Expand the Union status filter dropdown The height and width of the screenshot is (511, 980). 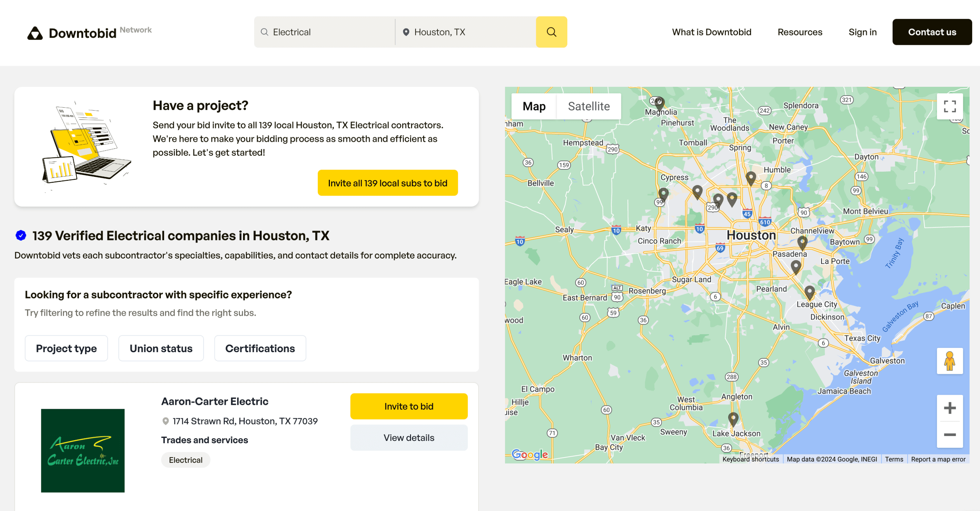pos(161,348)
